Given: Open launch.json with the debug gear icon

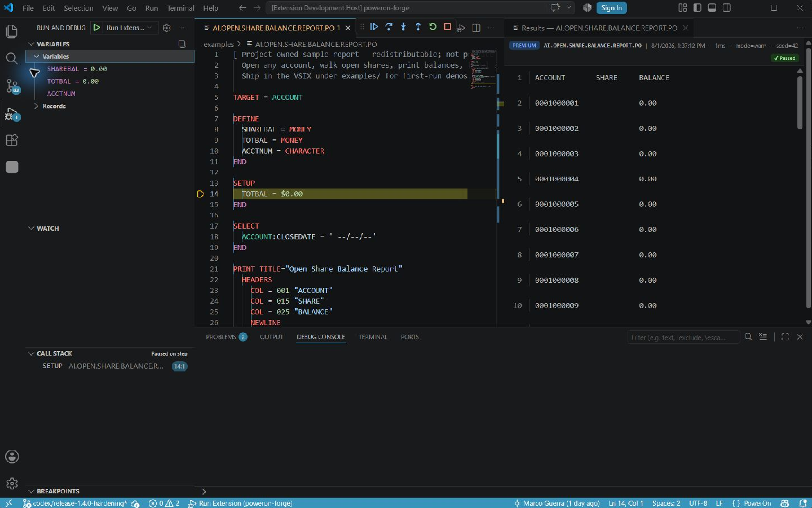Looking at the screenshot, I should 166,28.
